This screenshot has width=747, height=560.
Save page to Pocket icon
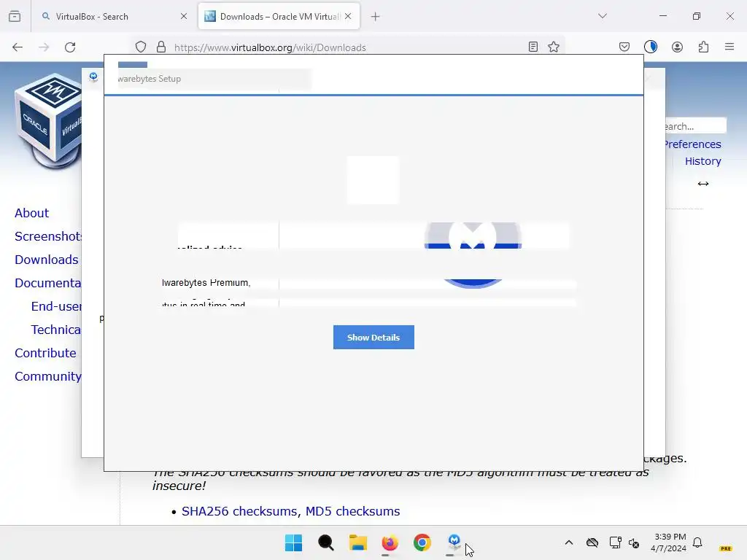[x=624, y=47]
